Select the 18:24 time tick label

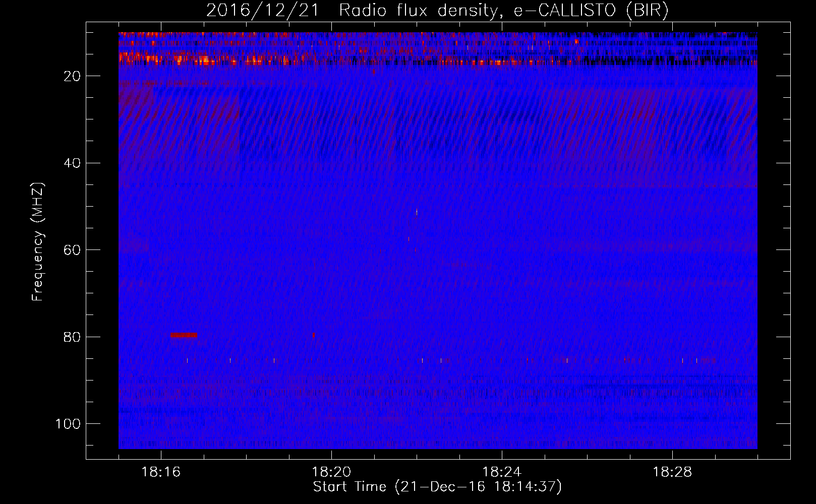pyautogui.click(x=502, y=472)
